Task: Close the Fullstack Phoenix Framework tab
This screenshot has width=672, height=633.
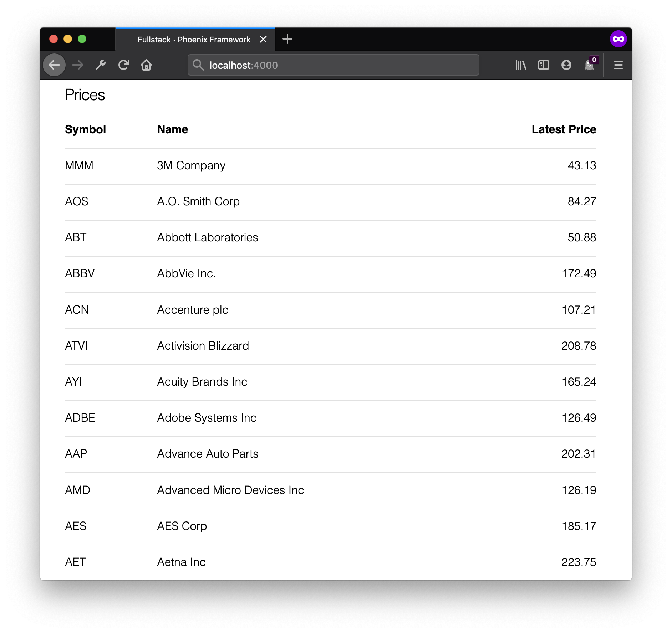Action: [263, 39]
